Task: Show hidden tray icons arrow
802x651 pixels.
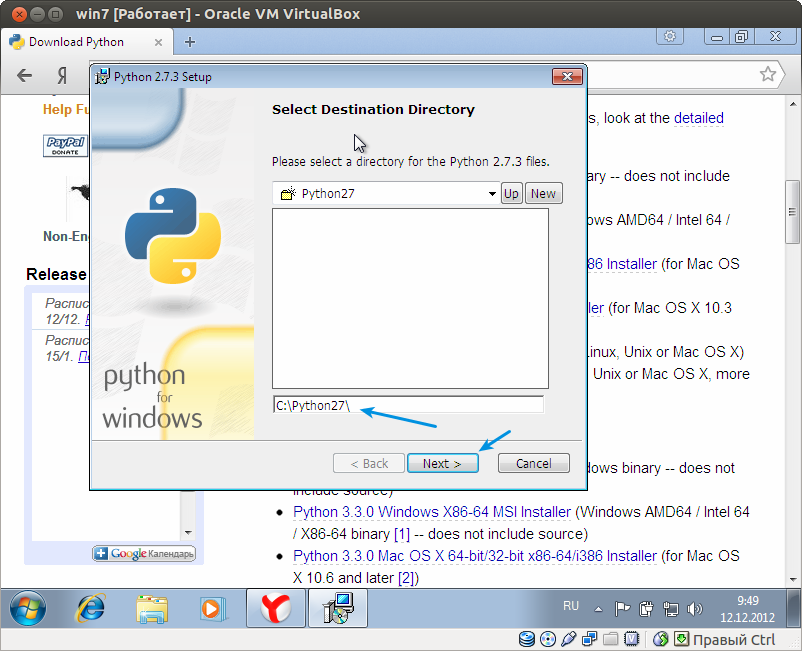Action: [x=598, y=609]
